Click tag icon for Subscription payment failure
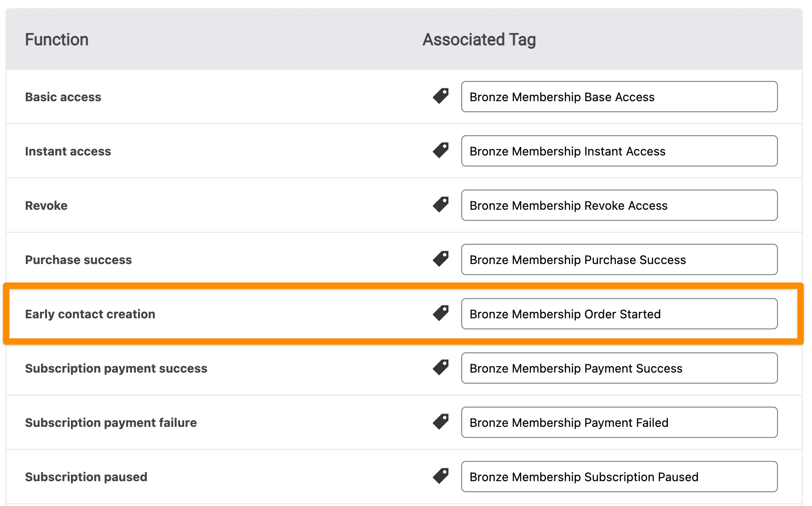The width and height of the screenshot is (812, 506). click(441, 422)
